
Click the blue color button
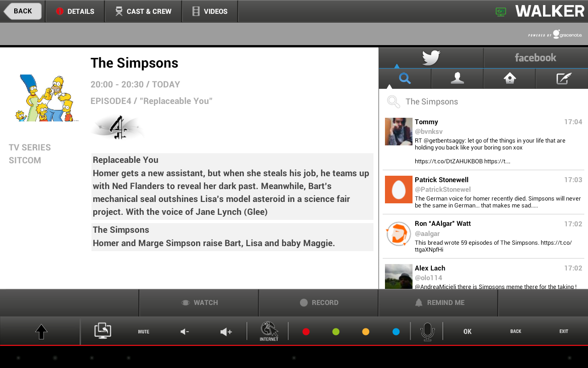[396, 332]
